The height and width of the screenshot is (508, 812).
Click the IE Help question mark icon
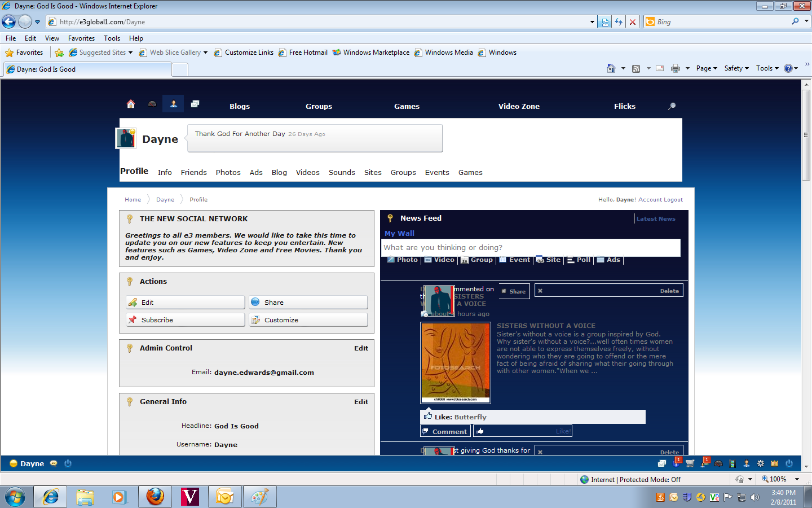[788, 68]
